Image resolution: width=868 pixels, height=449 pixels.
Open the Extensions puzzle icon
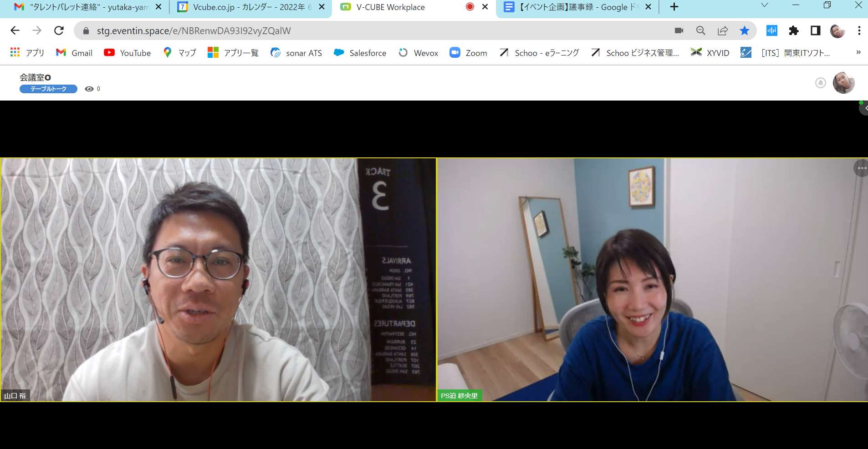coord(794,30)
